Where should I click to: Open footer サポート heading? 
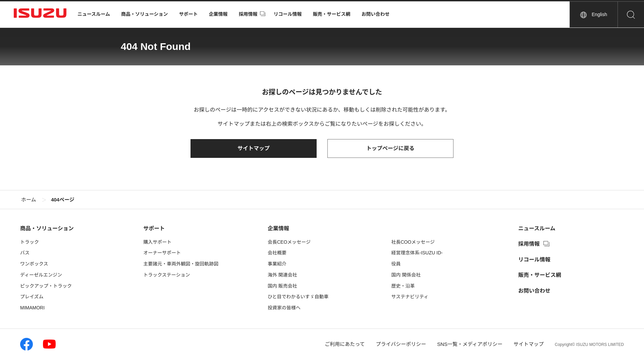(x=154, y=228)
